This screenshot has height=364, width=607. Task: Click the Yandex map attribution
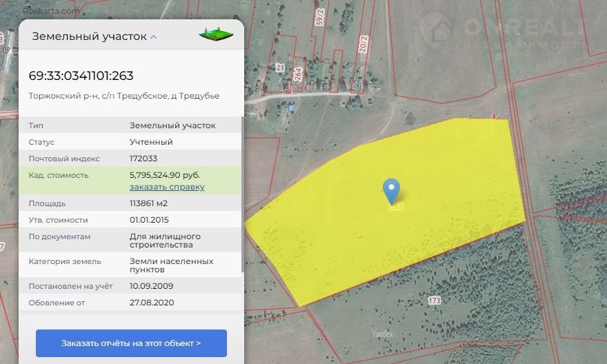pyautogui.click(x=381, y=334)
